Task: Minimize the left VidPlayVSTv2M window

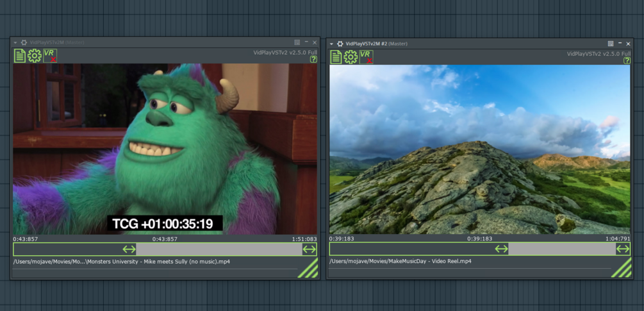Action: tap(306, 42)
